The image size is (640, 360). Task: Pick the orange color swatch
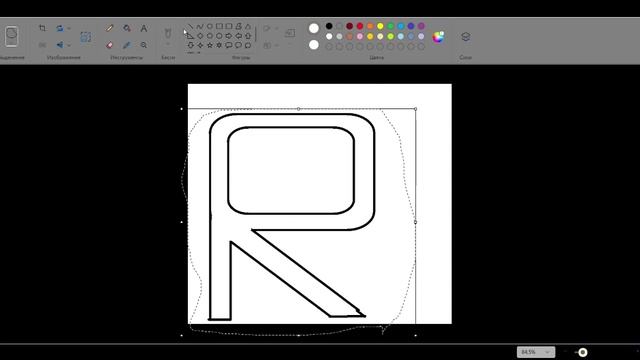pos(370,26)
